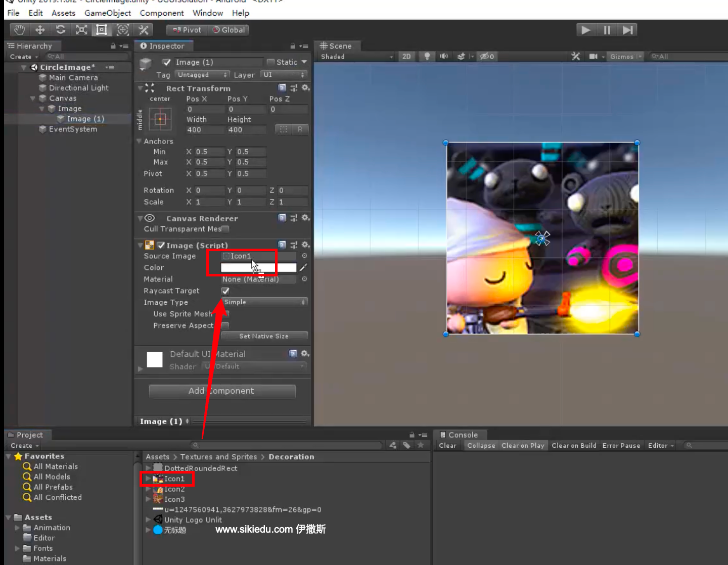Toggle Use Sprite Mesh checkbox
The height and width of the screenshot is (565, 728).
(225, 314)
